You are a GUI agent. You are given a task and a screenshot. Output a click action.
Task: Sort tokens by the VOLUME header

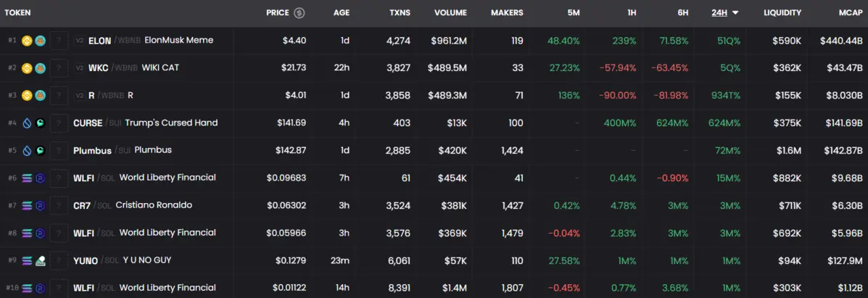click(x=450, y=13)
